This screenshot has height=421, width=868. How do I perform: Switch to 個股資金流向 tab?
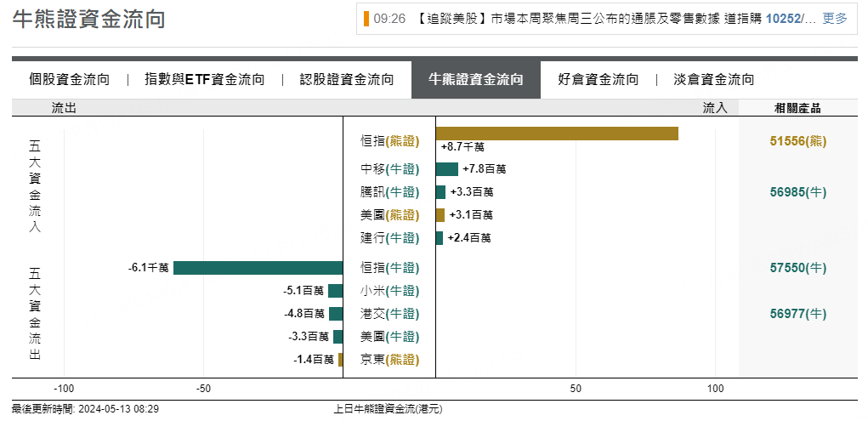coord(70,80)
